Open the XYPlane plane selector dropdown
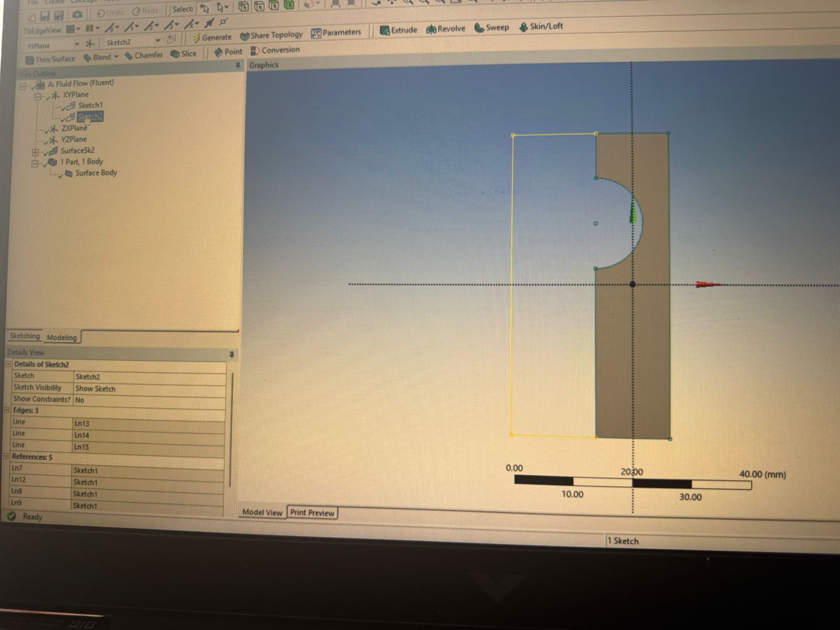This screenshot has height=630, width=840. [77, 44]
